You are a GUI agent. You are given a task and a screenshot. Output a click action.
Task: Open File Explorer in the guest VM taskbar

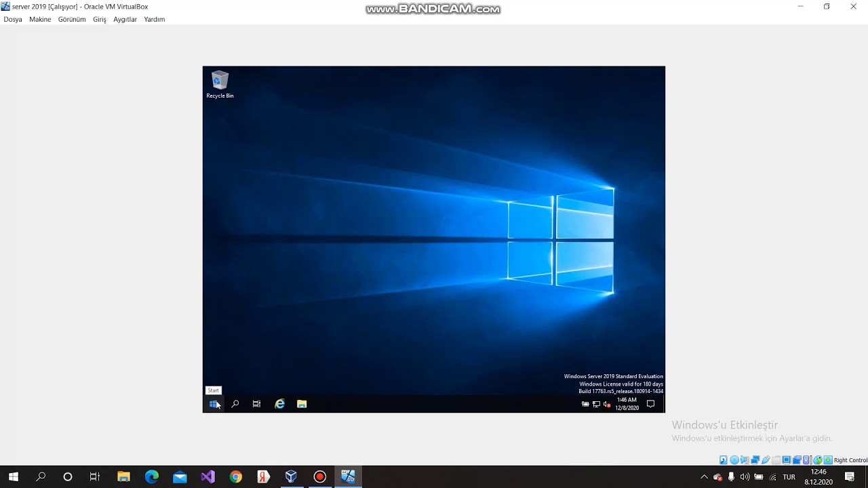[x=302, y=404]
